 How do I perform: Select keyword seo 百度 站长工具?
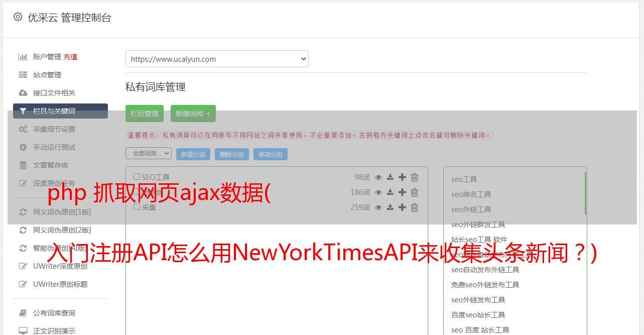(480, 330)
